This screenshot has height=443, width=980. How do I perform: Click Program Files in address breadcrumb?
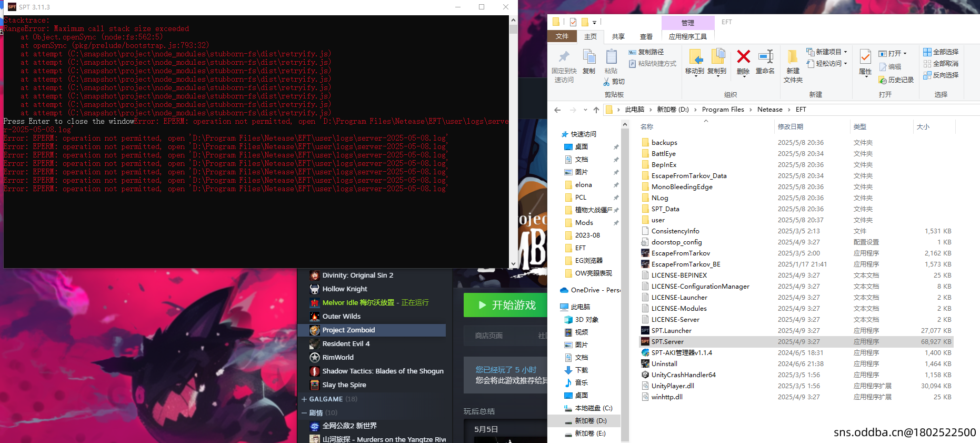[x=723, y=110]
